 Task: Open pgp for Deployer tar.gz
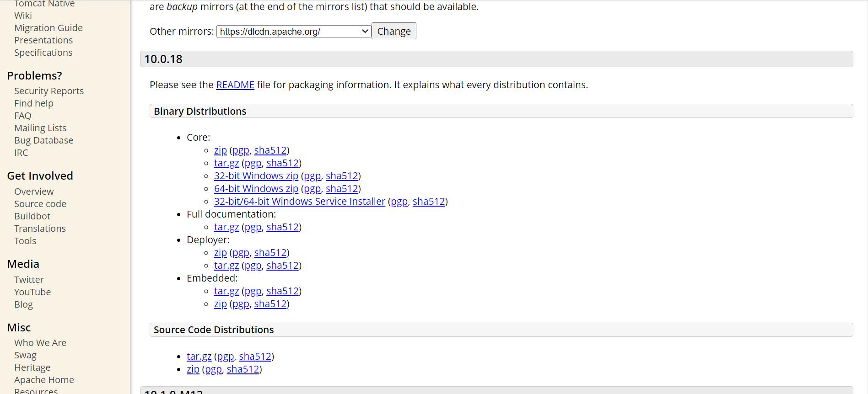coord(253,266)
